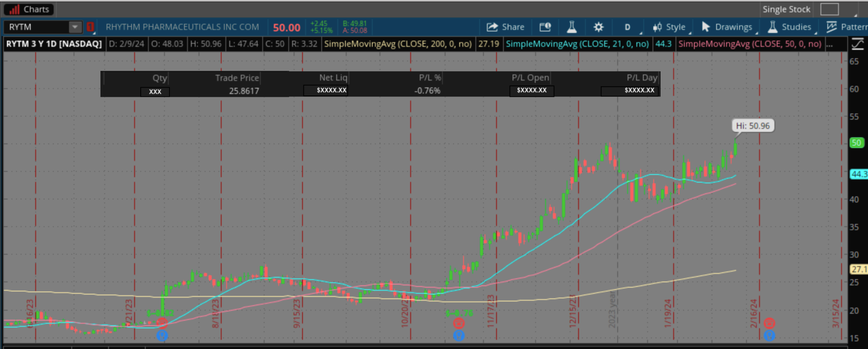Click the calendar clock icon in toolbar

coord(545,27)
